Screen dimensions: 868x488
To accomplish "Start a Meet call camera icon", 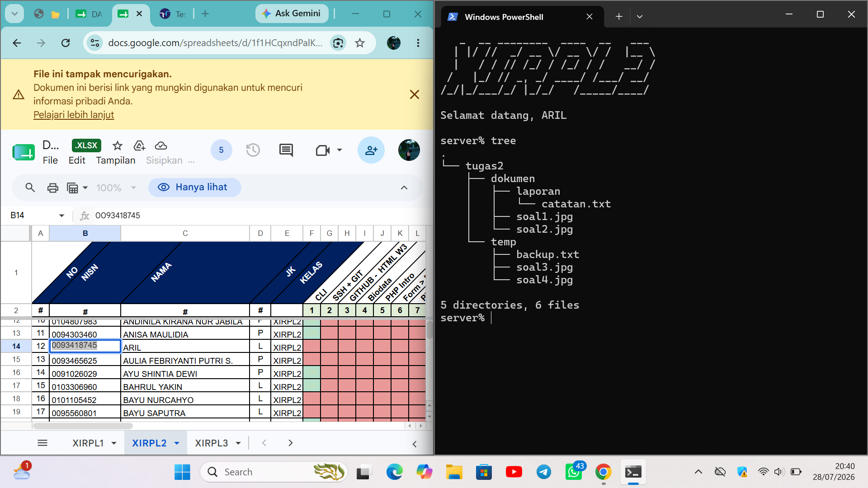I will [x=322, y=150].
